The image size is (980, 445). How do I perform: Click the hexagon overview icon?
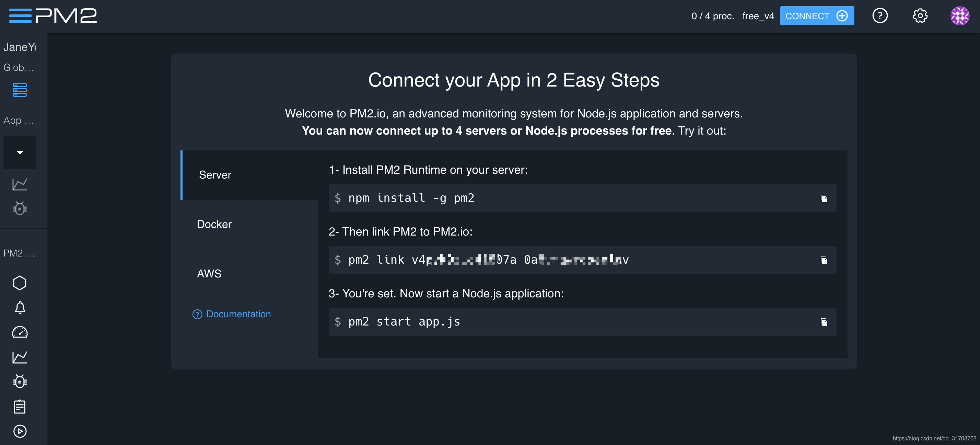click(20, 283)
